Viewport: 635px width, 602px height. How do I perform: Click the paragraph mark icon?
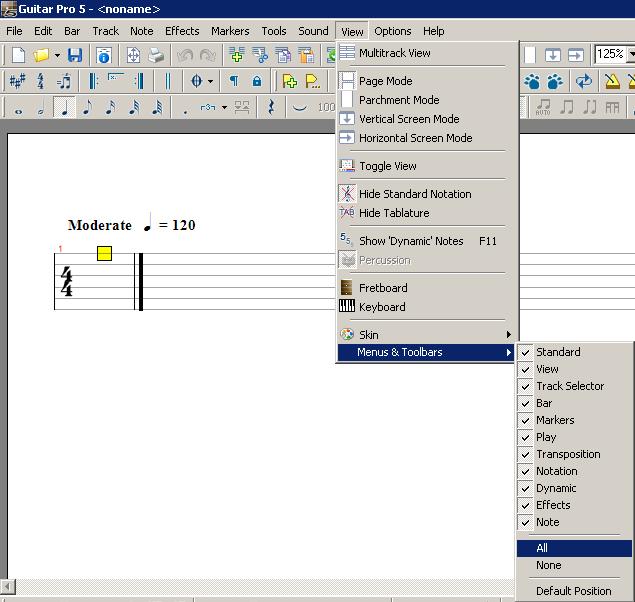tap(234, 81)
